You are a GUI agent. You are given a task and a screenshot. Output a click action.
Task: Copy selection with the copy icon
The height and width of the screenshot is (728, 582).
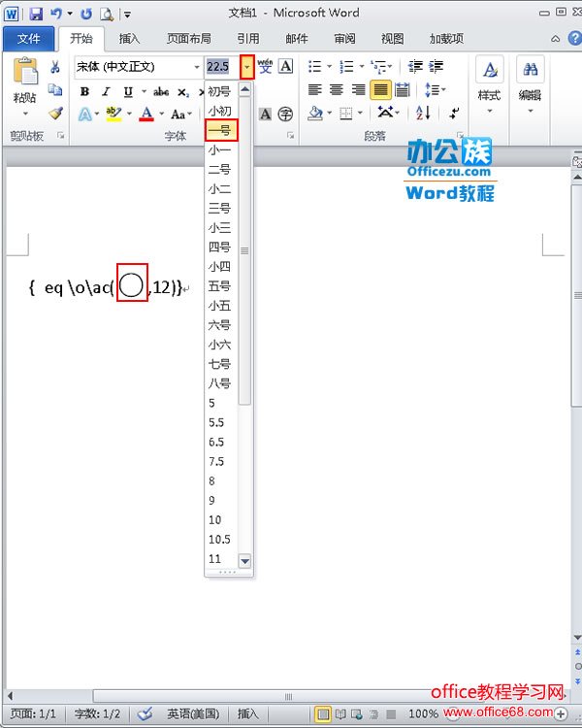55,89
